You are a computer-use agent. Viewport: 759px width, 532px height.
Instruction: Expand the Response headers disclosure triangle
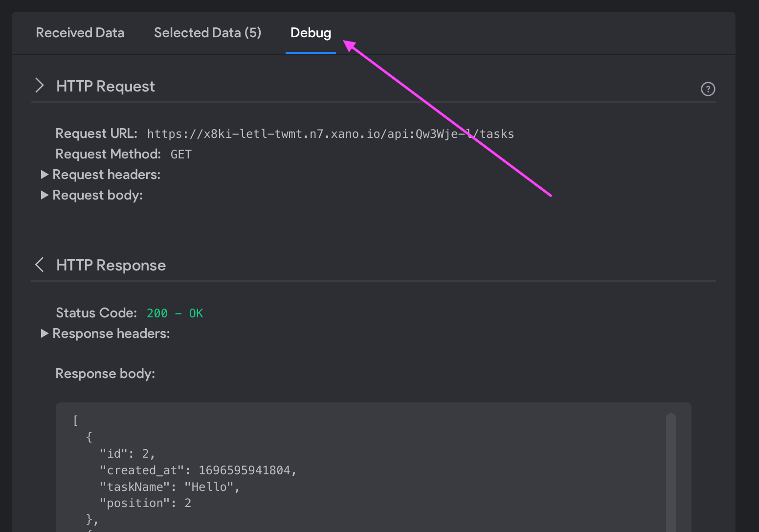click(45, 333)
